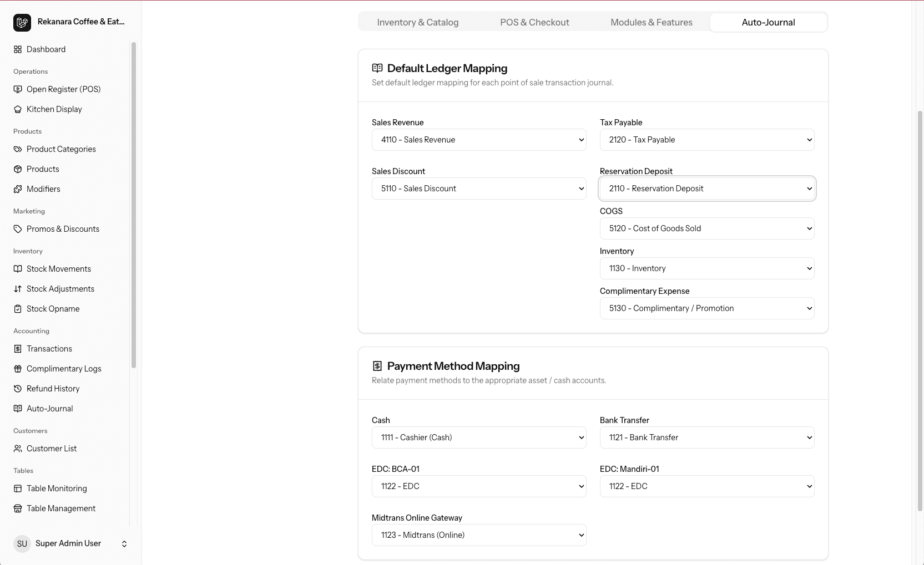Switch to the Inventory & Catalog tab
This screenshot has height=565, width=924.
(418, 22)
